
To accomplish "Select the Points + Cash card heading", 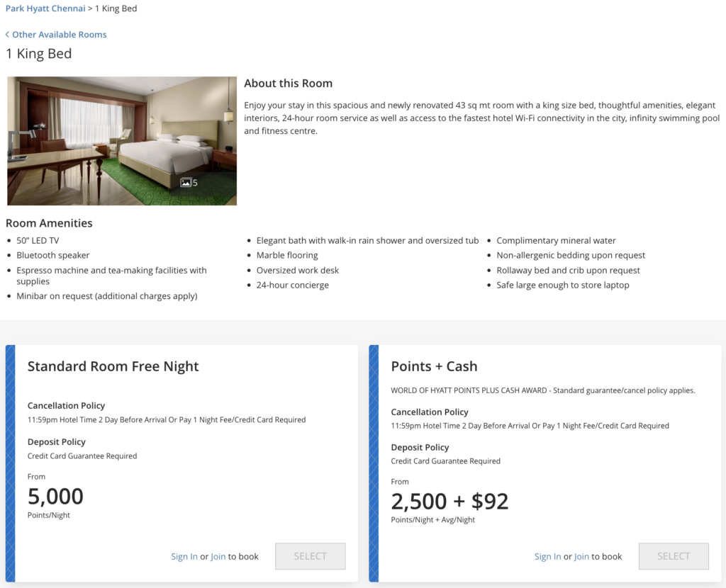I will tap(434, 366).
